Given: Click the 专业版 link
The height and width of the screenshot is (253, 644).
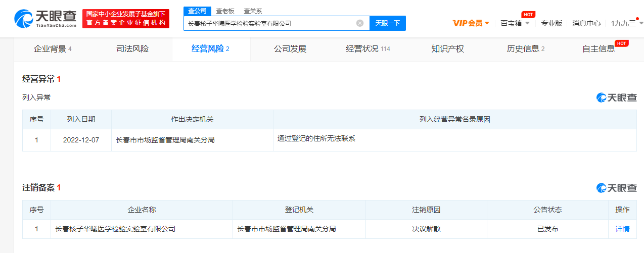Looking at the screenshot, I should [x=551, y=23].
